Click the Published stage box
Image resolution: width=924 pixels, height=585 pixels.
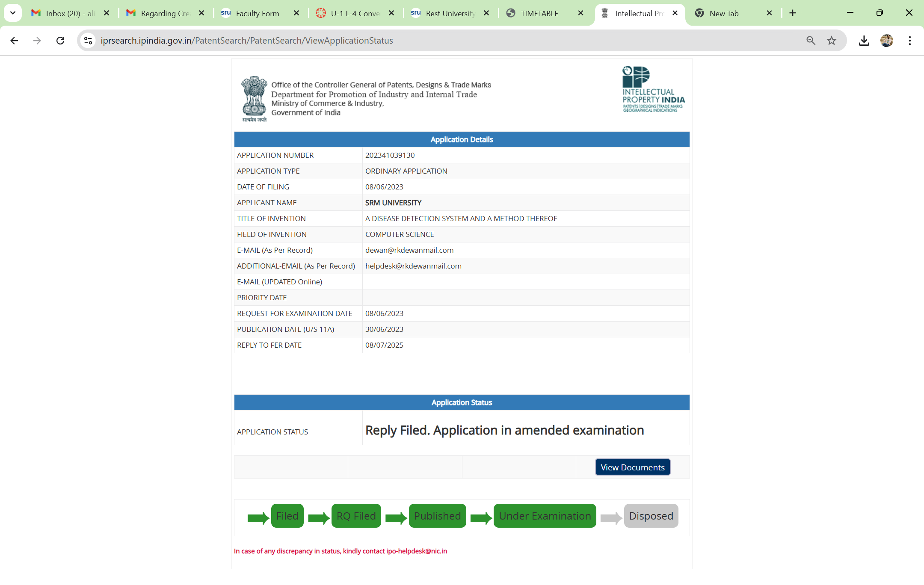pyautogui.click(x=437, y=516)
